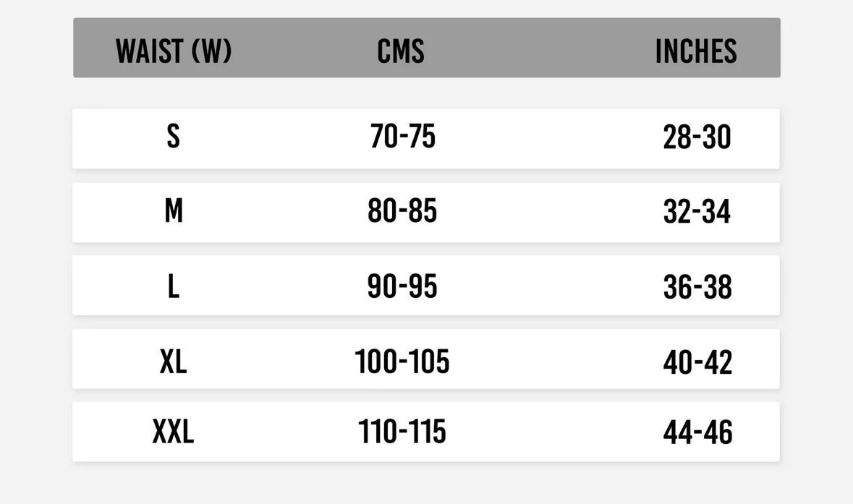
Task: Click the 80-85 cms value
Action: click(x=402, y=211)
